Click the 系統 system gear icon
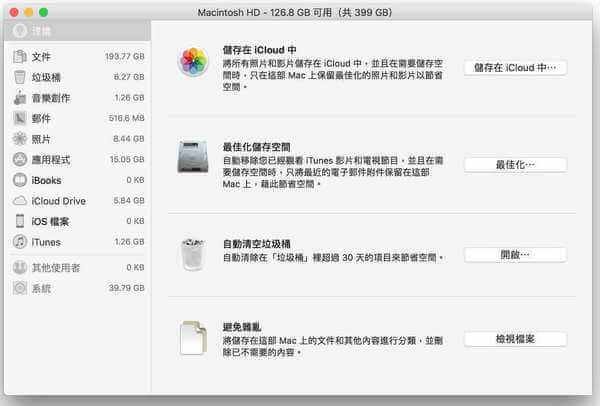This screenshot has width=600, height=406. [x=20, y=288]
